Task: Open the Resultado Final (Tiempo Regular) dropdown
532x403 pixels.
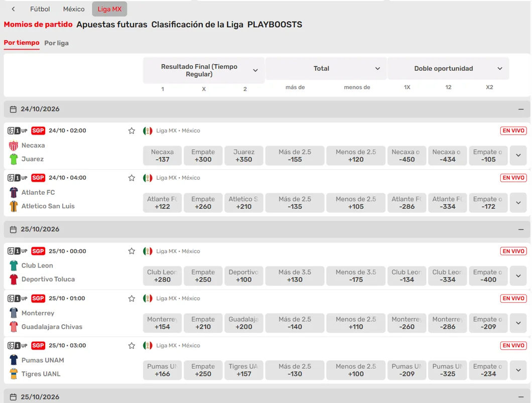Action: click(x=204, y=70)
